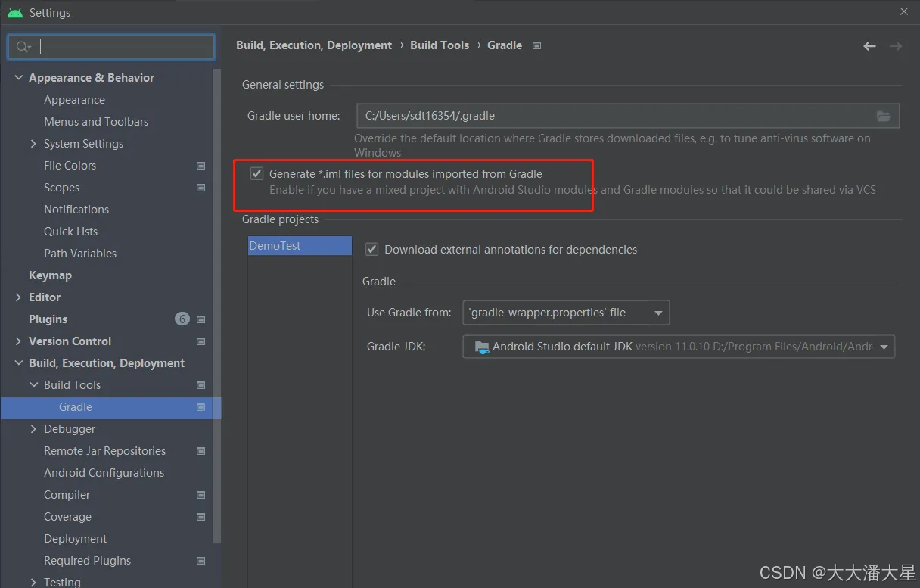920x588 pixels.
Task: Collapse the Build Tools node
Action: click(x=33, y=385)
